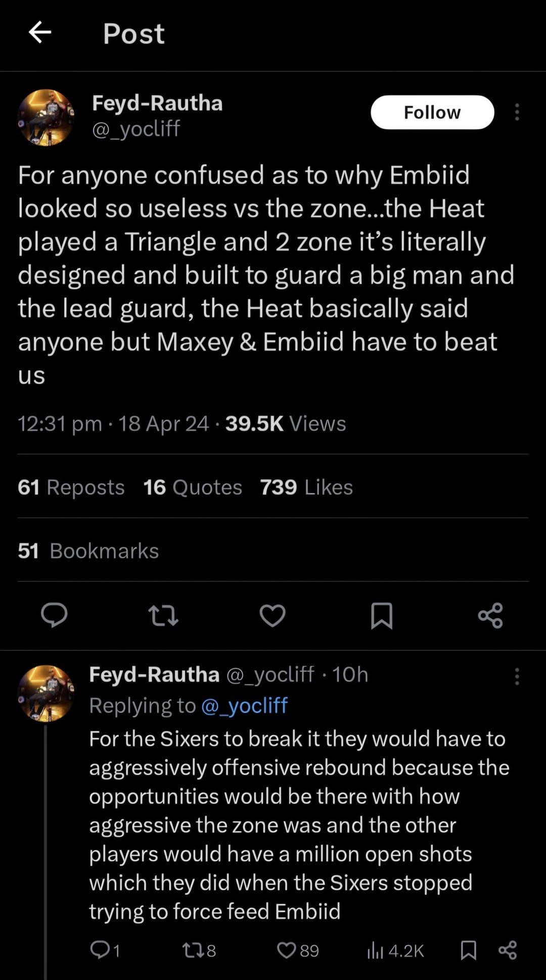546x980 pixels.
Task: Like the reply with 89 likes
Action: (287, 950)
